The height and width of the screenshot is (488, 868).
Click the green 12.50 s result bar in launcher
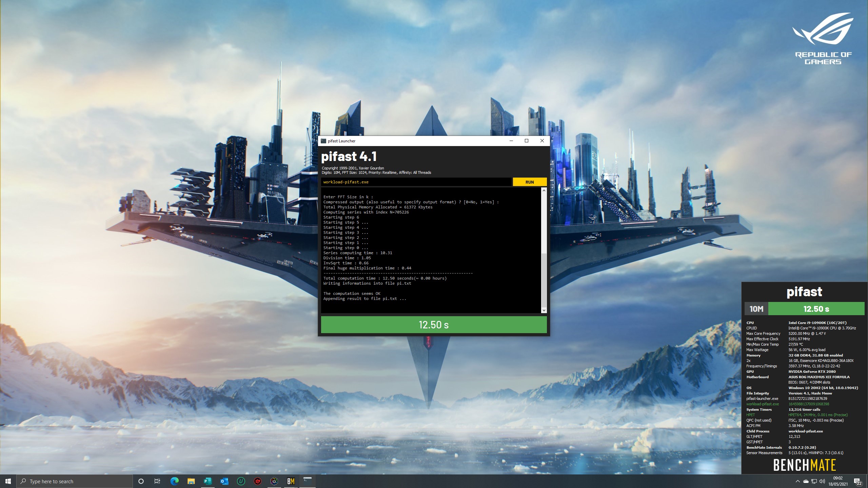(434, 325)
